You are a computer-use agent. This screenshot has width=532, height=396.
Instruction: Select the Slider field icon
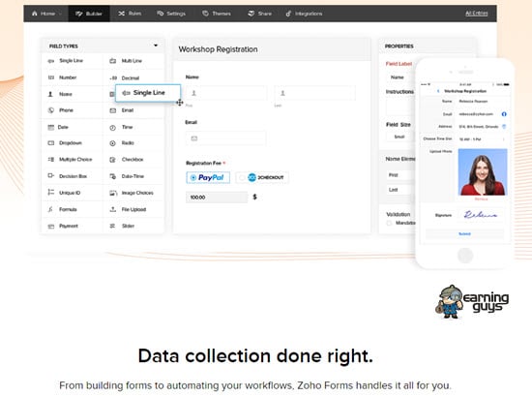[112, 226]
